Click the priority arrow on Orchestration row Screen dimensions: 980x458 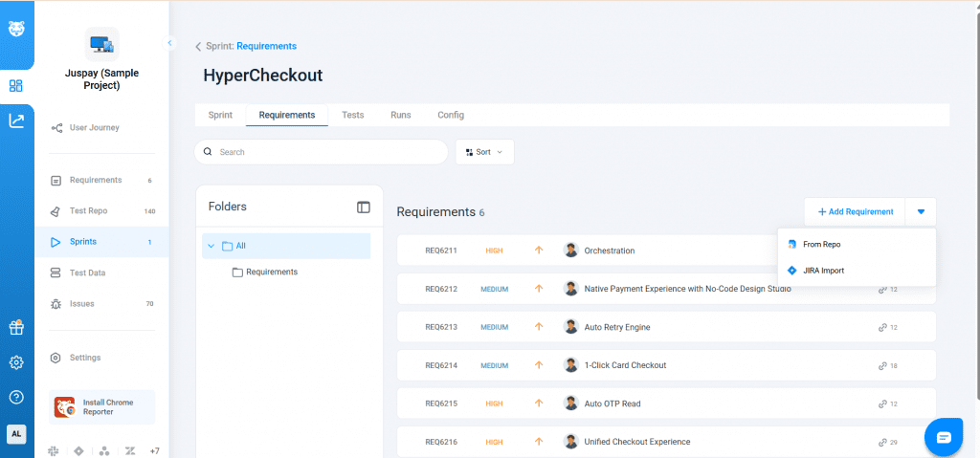(538, 251)
